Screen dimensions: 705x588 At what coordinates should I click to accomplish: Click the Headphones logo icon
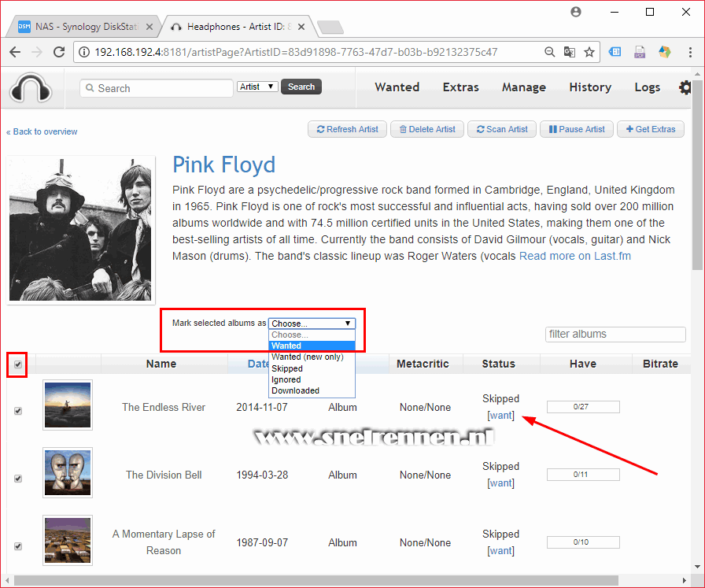[31, 88]
